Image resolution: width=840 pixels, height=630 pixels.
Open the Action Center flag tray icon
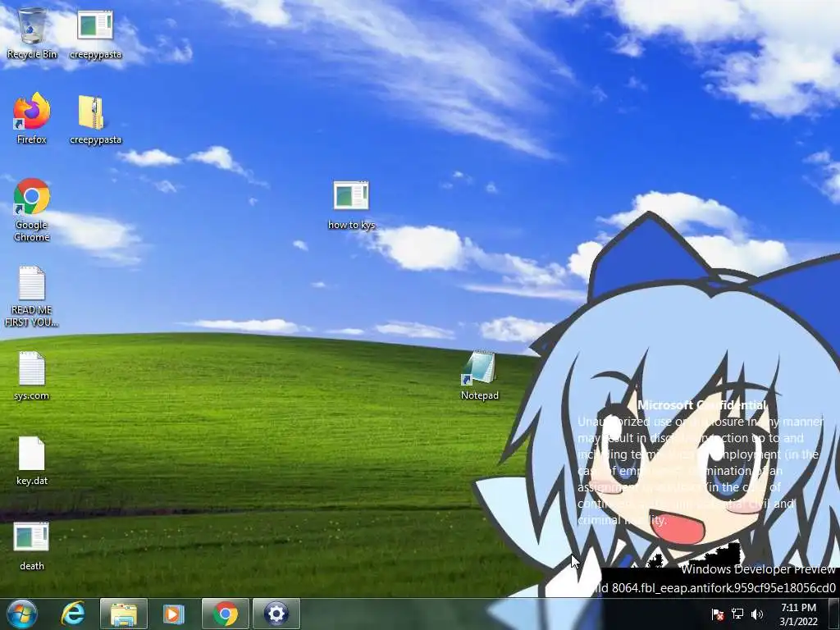point(718,614)
